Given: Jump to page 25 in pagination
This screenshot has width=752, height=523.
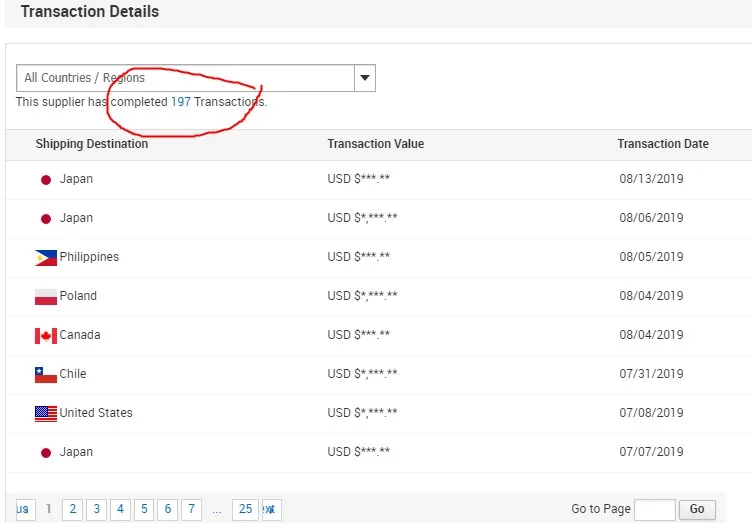Looking at the screenshot, I should pyautogui.click(x=245, y=509).
